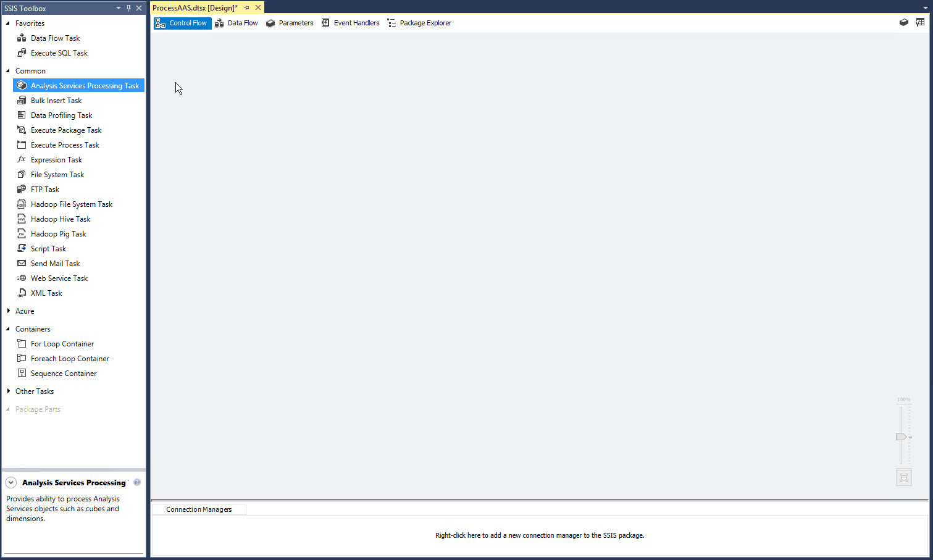Choose the Foreach Loop Container icon

click(22, 358)
